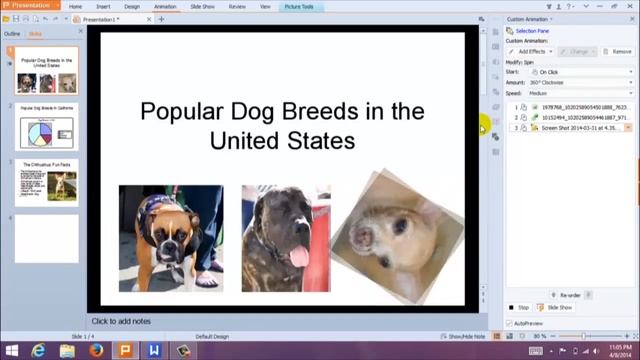Click the Windows Start button

[x=12, y=351]
